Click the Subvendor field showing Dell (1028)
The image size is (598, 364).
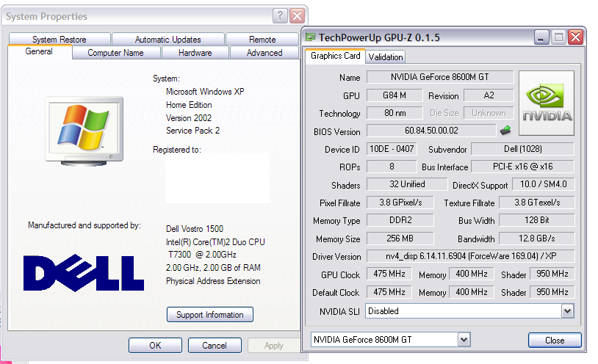click(523, 149)
